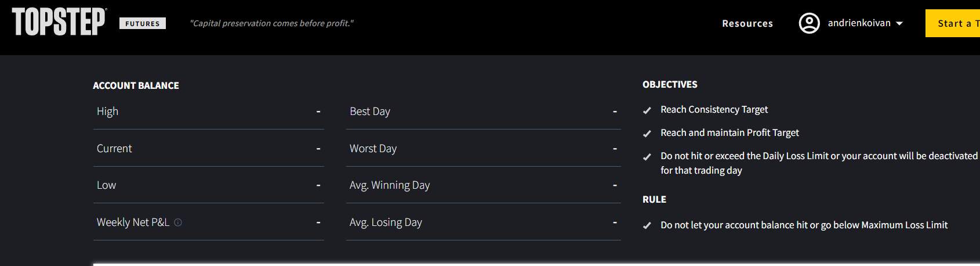Open the andrienkoivan username menu
The width and height of the screenshot is (980, 266).
[x=859, y=23]
